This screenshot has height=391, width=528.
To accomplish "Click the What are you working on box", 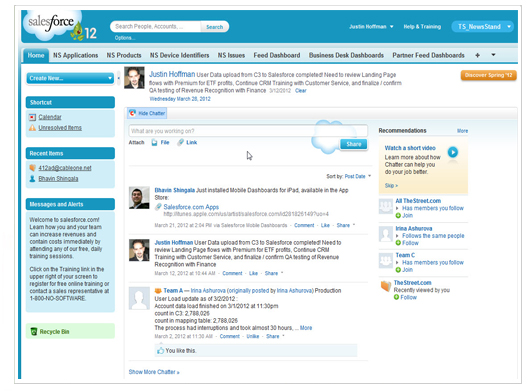I will click(248, 131).
